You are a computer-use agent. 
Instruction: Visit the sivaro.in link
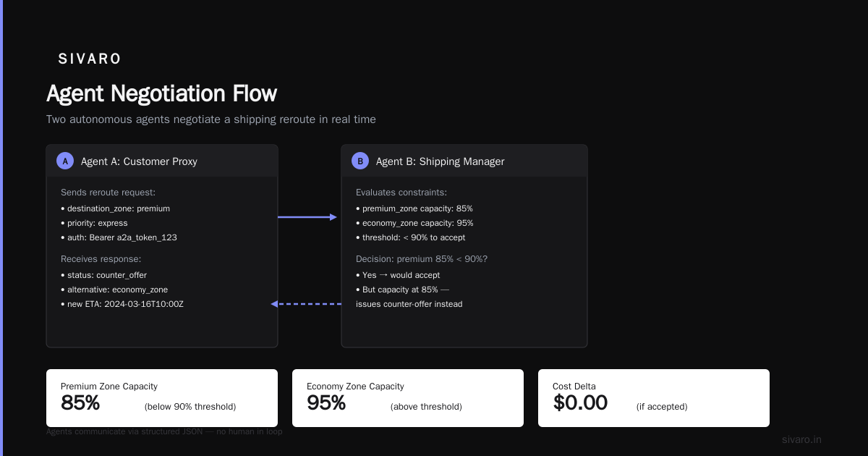click(801, 439)
